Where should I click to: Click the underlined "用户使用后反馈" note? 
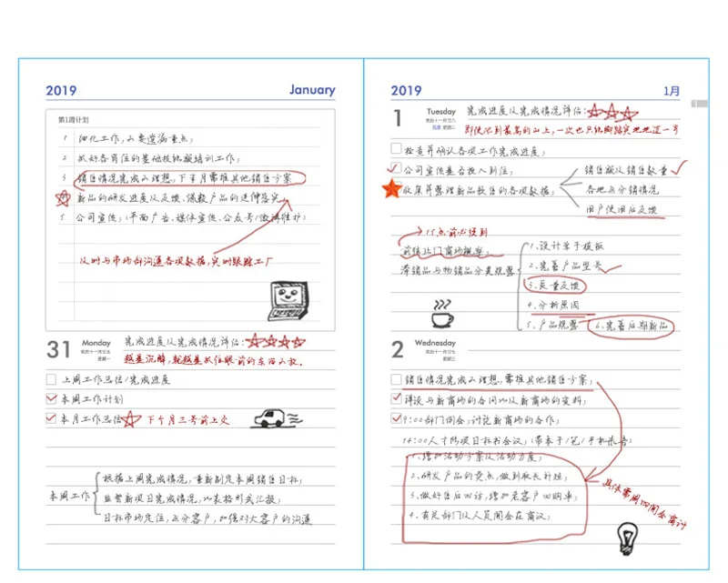coord(622,209)
